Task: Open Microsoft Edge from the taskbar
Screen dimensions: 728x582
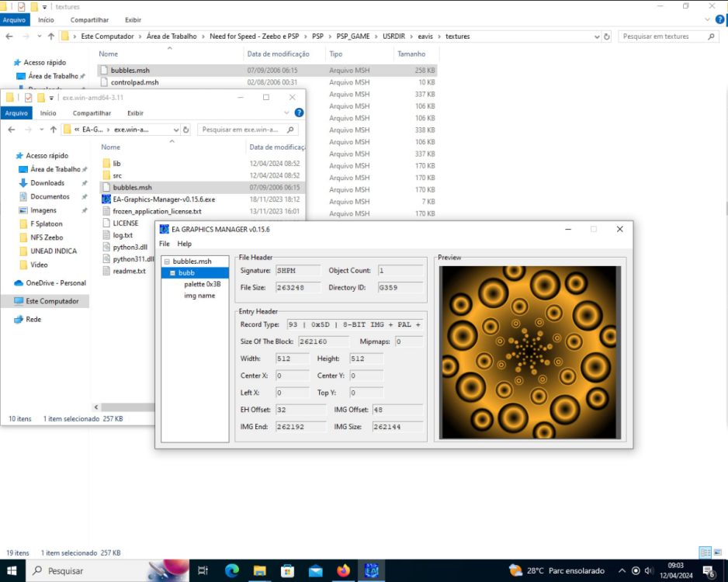Action: pos(231,570)
